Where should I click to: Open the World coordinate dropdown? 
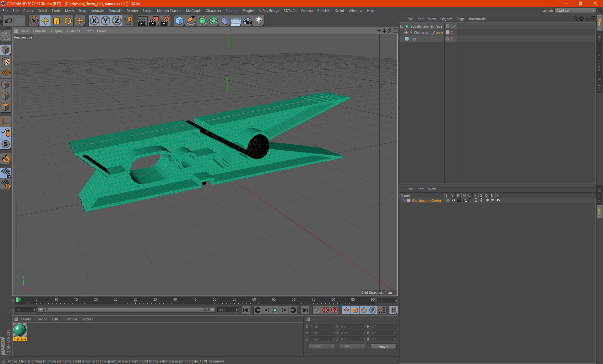(322, 346)
